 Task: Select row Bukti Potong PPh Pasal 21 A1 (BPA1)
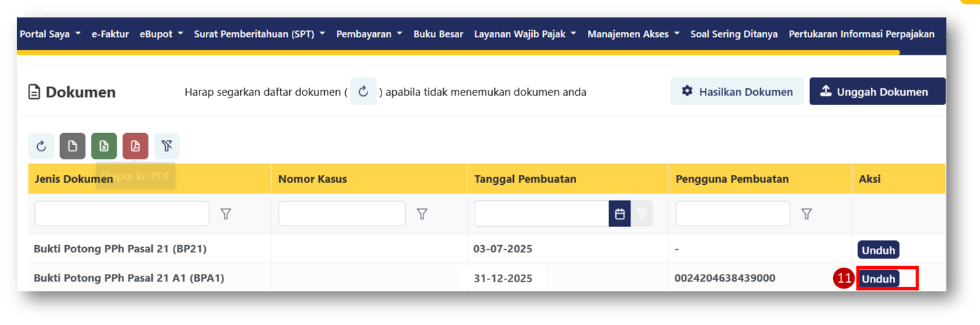pyautogui.click(x=486, y=278)
